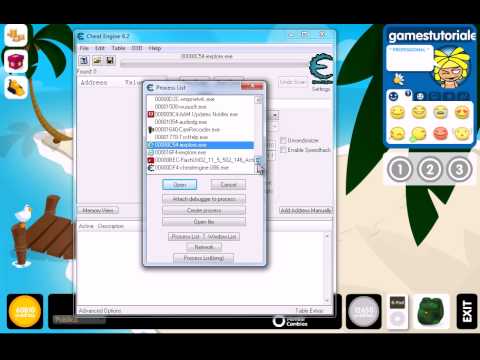The width and height of the screenshot is (480, 360).
Task: Click the Settings label under the logo
Action: coord(321,89)
